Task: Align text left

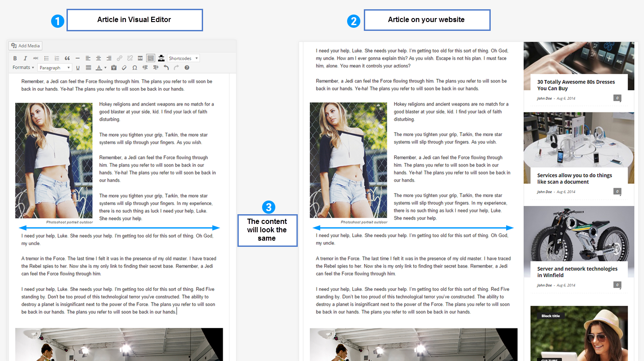Action: click(x=88, y=58)
